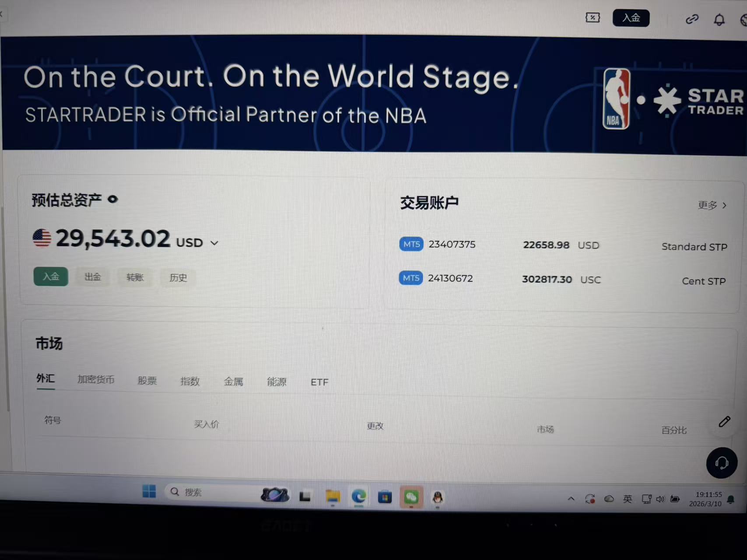
Task: Toggle asset visibility eye next to 预估总资产
Action: [113, 199]
